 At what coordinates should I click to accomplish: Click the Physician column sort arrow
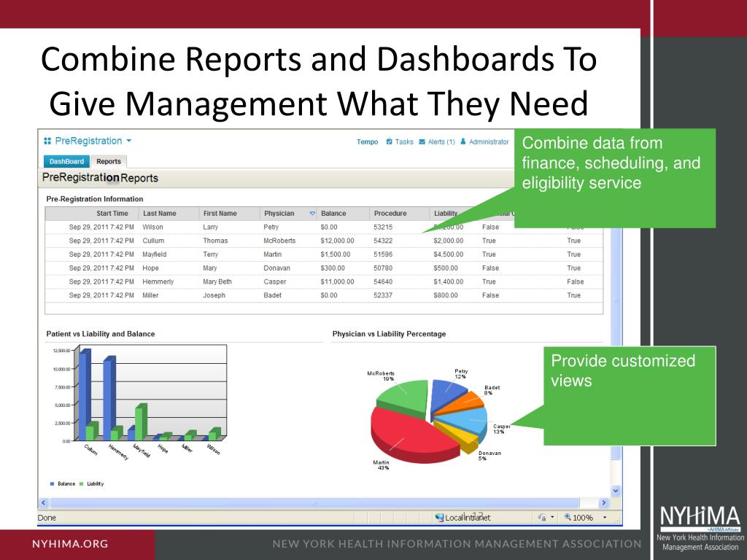click(312, 214)
